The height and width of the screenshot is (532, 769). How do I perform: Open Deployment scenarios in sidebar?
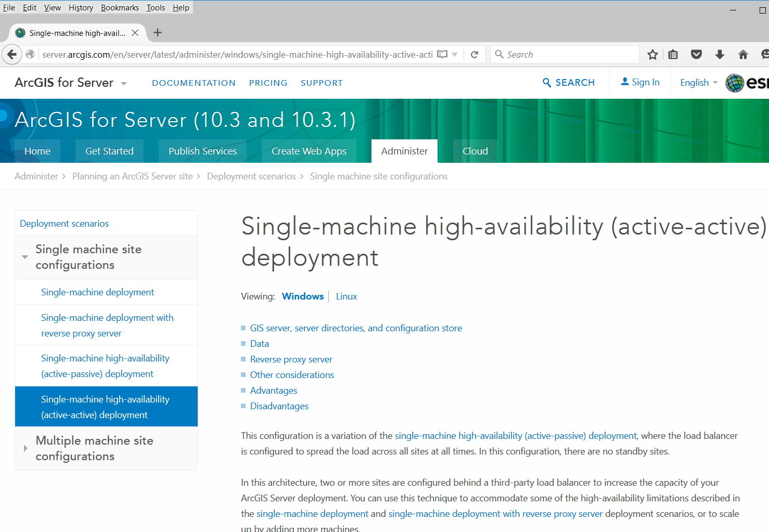tap(65, 224)
